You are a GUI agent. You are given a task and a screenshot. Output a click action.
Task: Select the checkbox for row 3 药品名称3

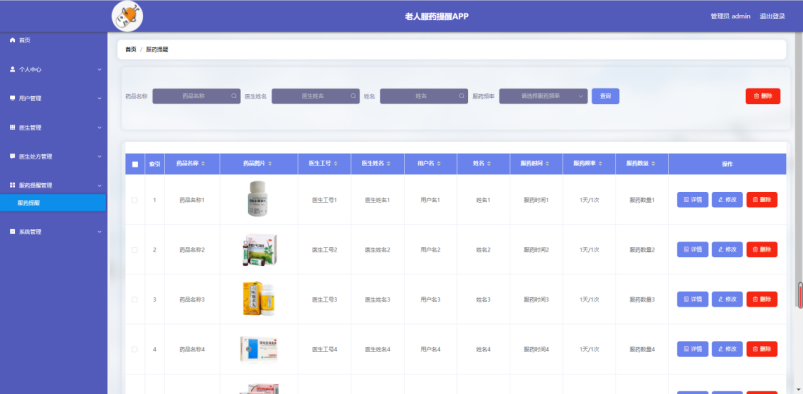[135, 299]
